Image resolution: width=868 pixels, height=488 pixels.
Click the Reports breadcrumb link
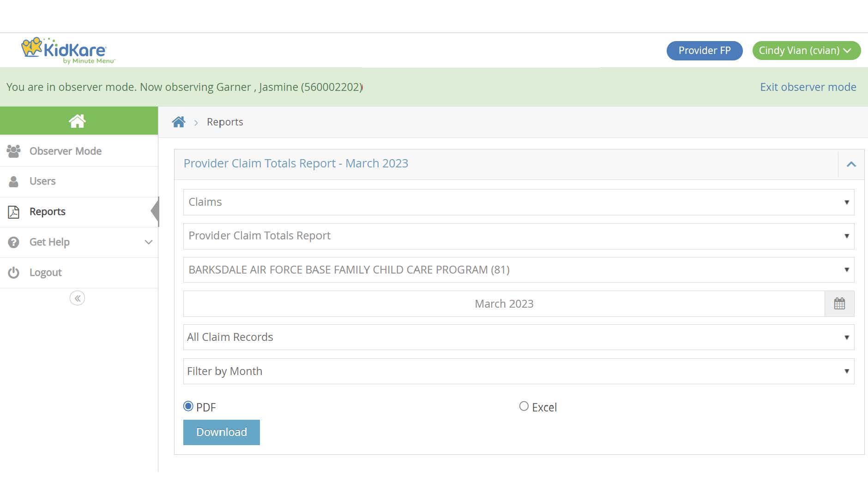[x=225, y=122]
